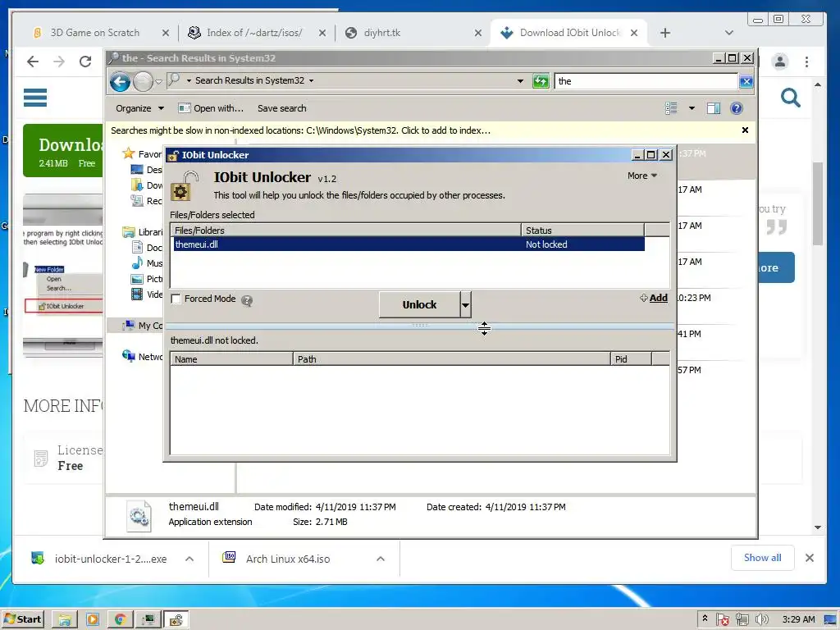840x630 pixels.
Task: Click the Pid column header
Action: [x=632, y=359]
